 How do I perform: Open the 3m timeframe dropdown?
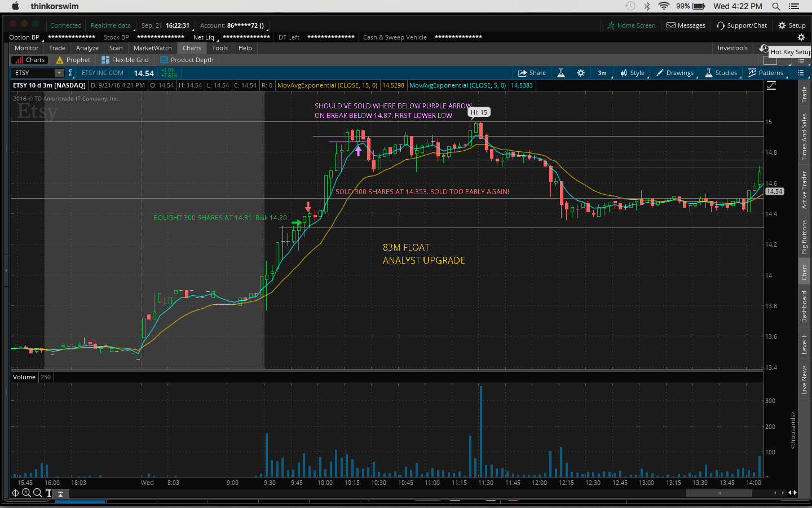603,73
